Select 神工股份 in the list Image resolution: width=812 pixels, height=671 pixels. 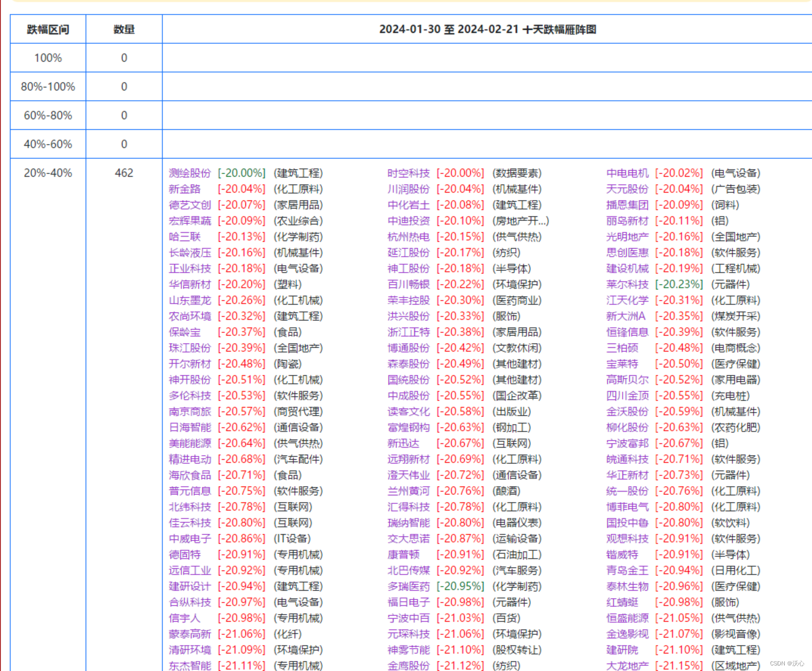tap(409, 268)
